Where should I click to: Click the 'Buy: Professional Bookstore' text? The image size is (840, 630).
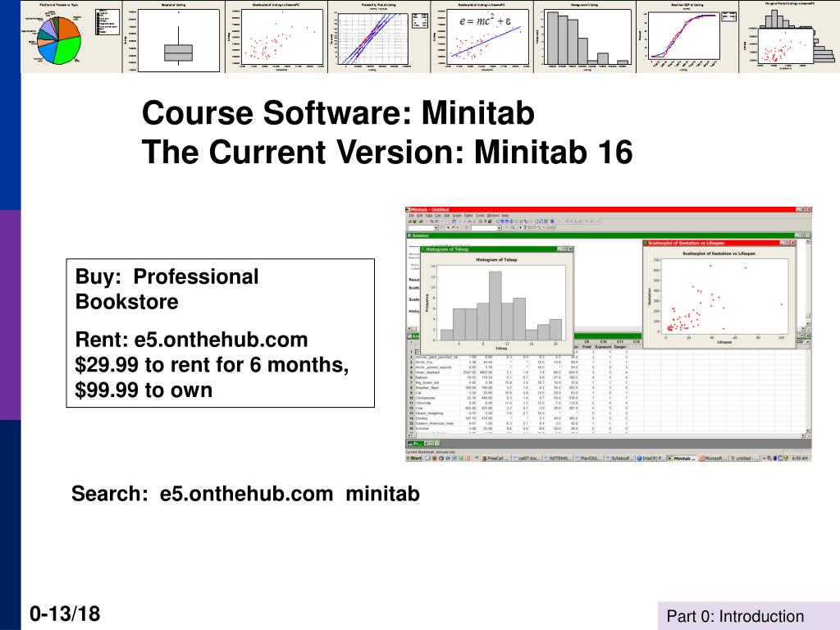[x=167, y=290]
